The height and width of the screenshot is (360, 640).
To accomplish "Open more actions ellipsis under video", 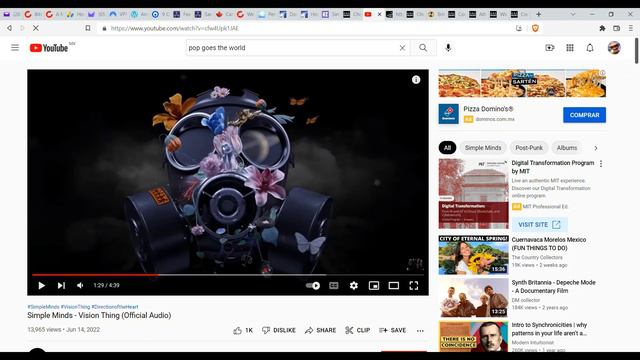I will [420, 331].
